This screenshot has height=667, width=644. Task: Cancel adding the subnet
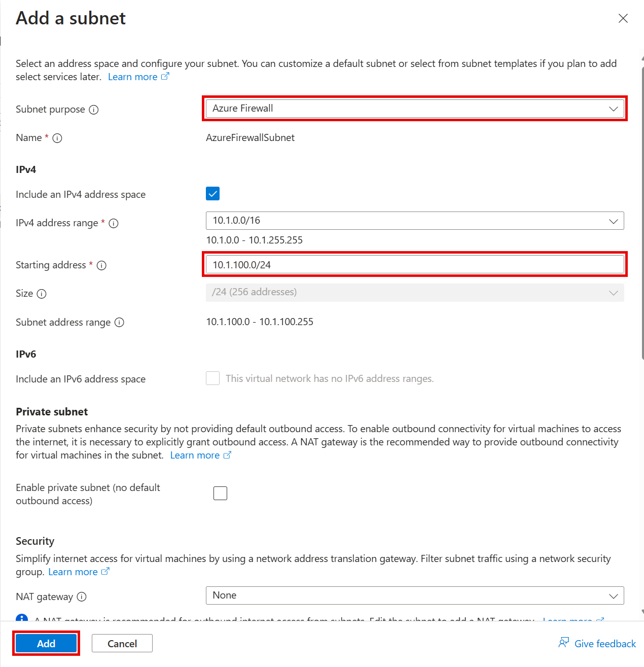[x=122, y=643]
